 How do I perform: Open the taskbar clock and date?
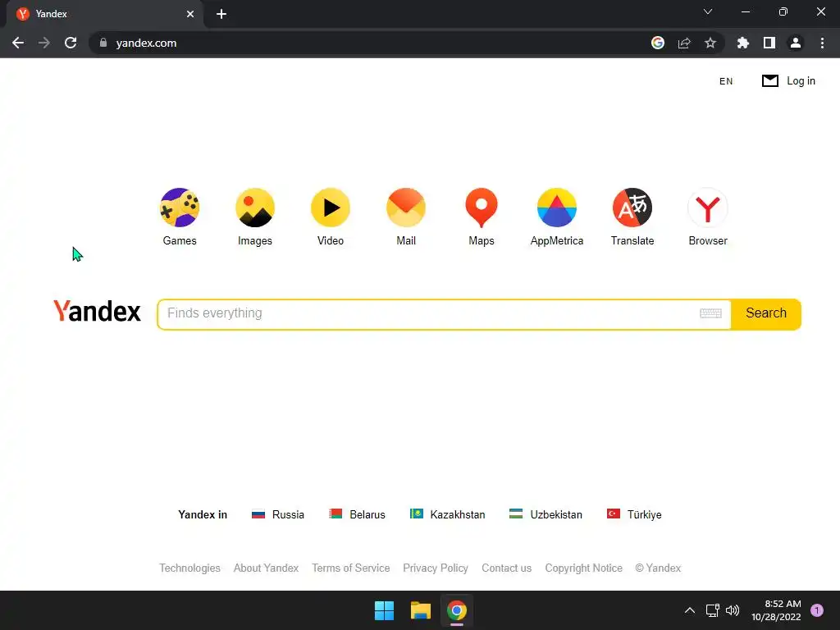point(776,610)
